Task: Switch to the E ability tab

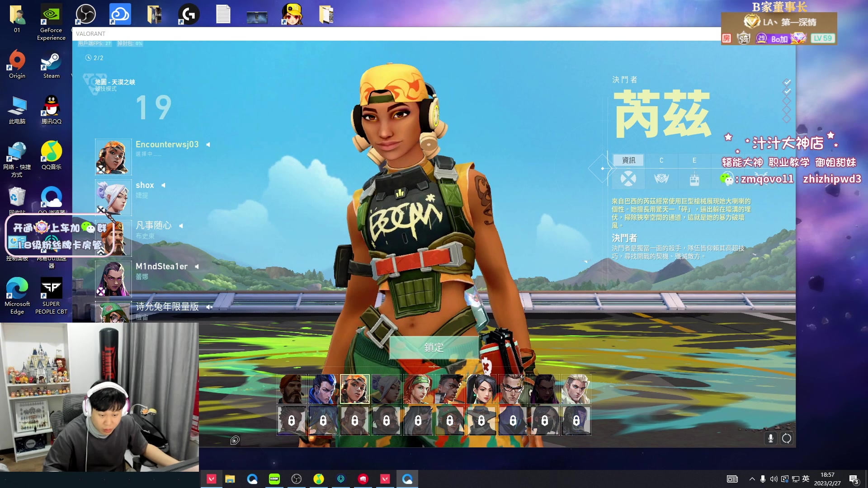Action: click(694, 160)
